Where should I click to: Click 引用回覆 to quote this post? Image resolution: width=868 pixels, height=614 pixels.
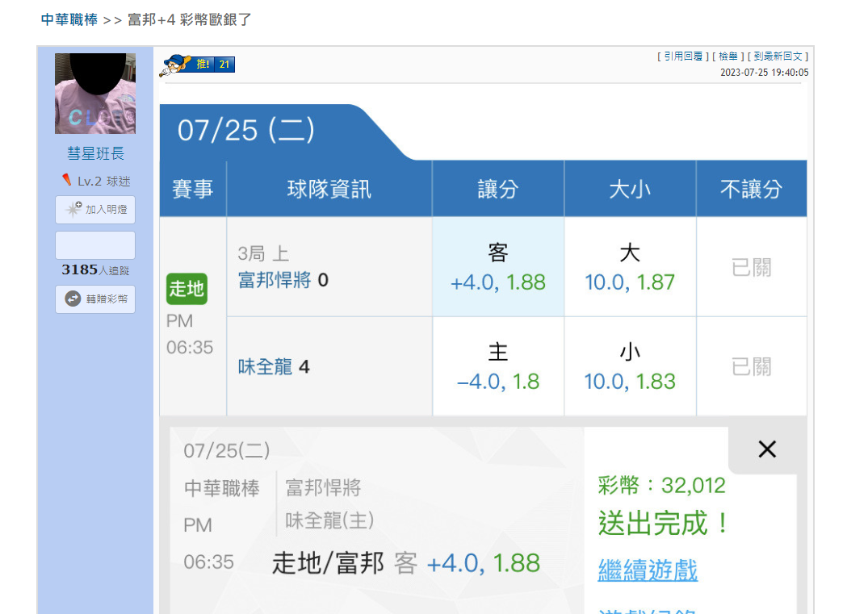(683, 56)
